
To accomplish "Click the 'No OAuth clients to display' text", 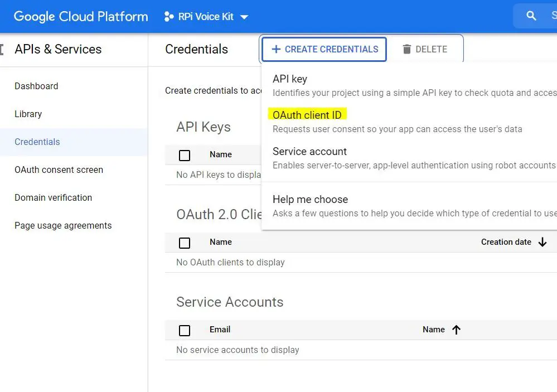I will (230, 262).
